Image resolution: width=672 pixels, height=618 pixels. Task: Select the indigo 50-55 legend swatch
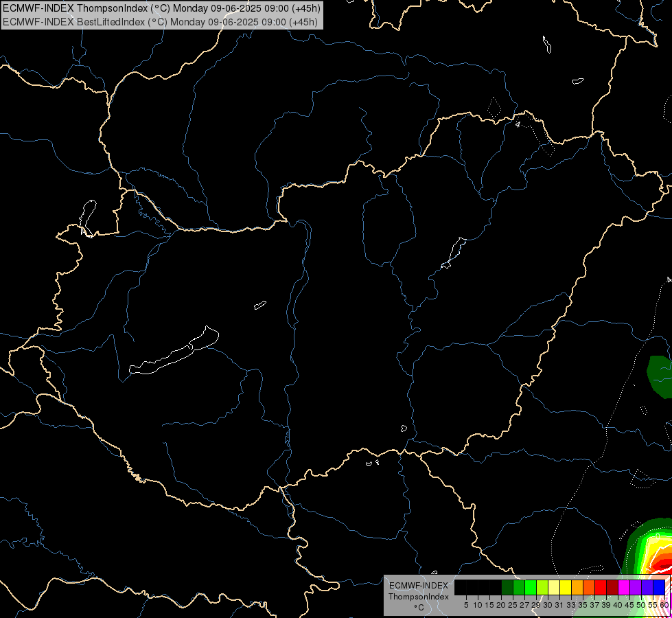tap(647, 587)
